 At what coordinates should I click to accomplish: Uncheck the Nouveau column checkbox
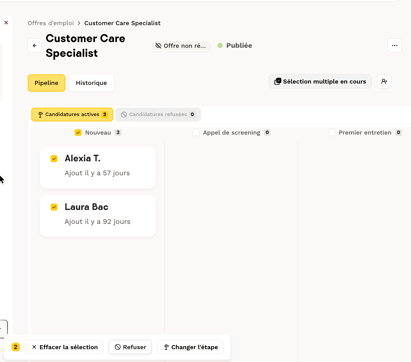[78, 133]
